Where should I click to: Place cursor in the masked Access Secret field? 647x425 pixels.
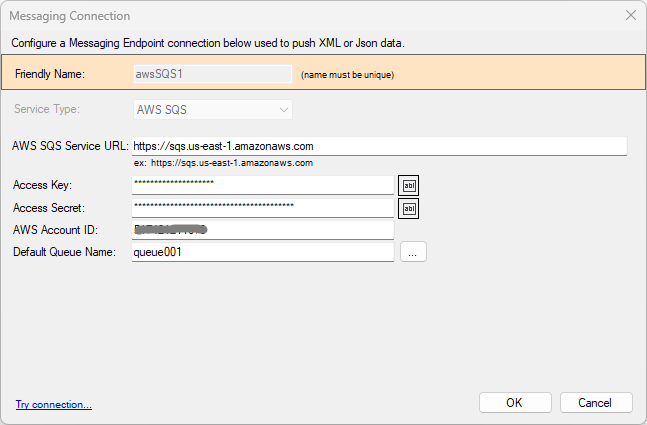pyautogui.click(x=263, y=208)
